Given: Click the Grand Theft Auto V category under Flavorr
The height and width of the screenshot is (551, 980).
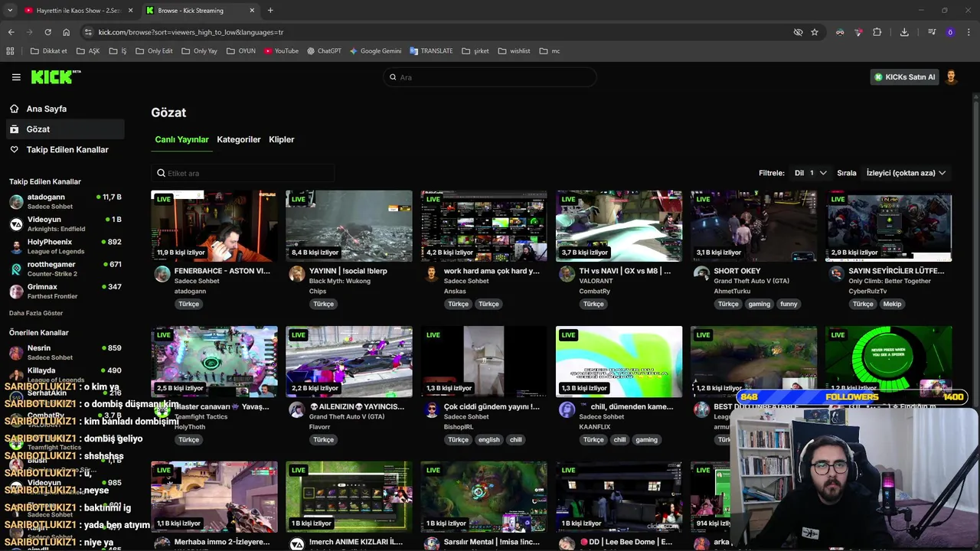Looking at the screenshot, I should pos(347,417).
